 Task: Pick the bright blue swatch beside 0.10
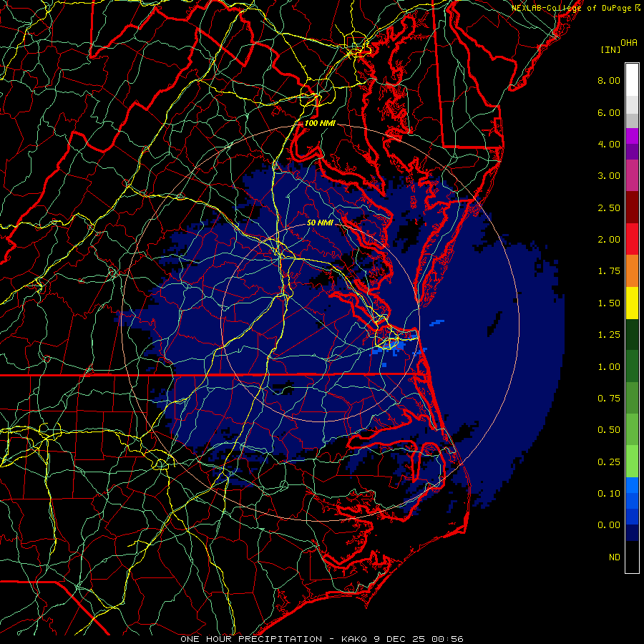click(x=632, y=485)
